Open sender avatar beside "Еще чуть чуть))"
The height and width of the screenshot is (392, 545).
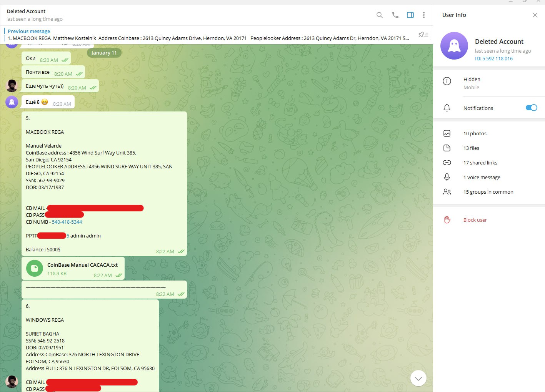click(12, 86)
